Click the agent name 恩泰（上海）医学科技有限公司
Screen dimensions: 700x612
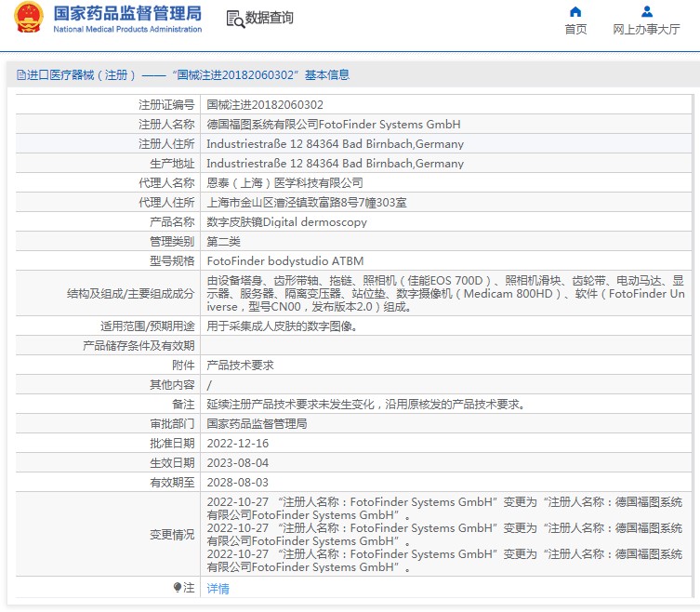284,183
